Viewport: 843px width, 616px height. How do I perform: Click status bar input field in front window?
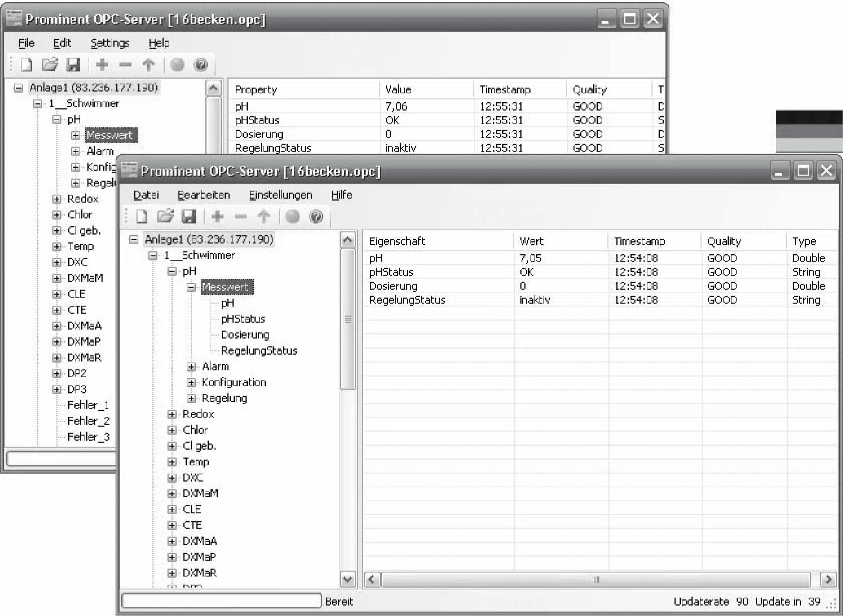(222, 601)
